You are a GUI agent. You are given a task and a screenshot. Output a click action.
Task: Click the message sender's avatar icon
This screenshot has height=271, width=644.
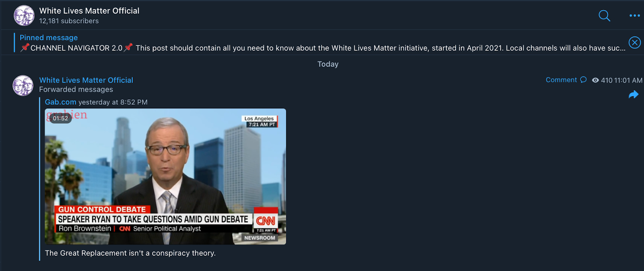(x=23, y=85)
